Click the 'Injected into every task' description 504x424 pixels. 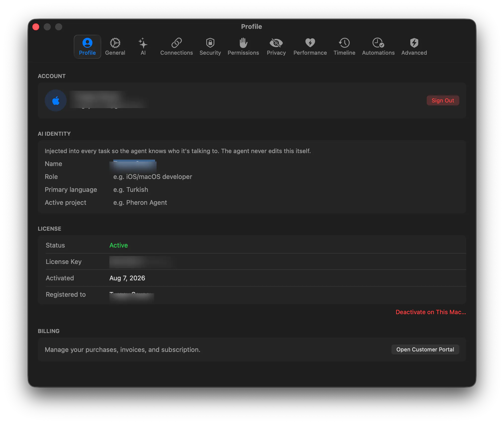click(178, 151)
